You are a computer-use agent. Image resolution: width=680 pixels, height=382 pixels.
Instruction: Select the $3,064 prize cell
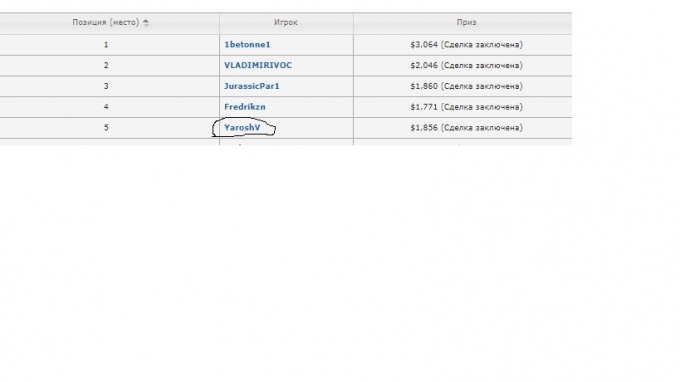[463, 45]
